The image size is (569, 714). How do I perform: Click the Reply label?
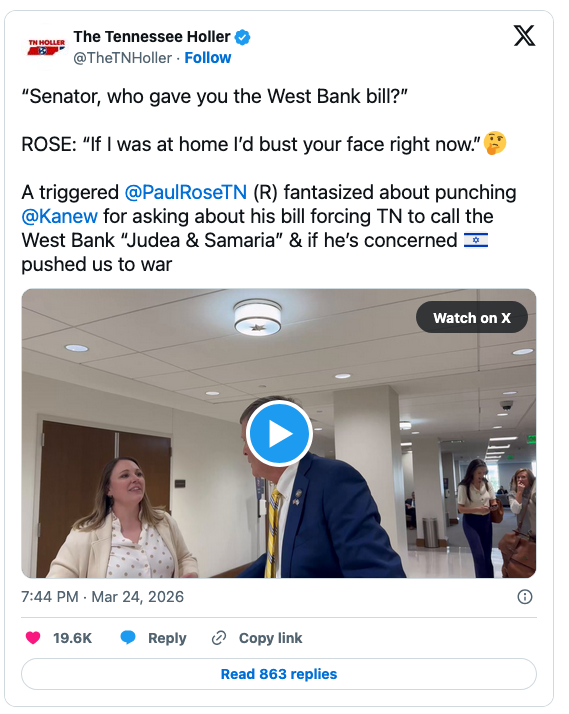point(167,638)
